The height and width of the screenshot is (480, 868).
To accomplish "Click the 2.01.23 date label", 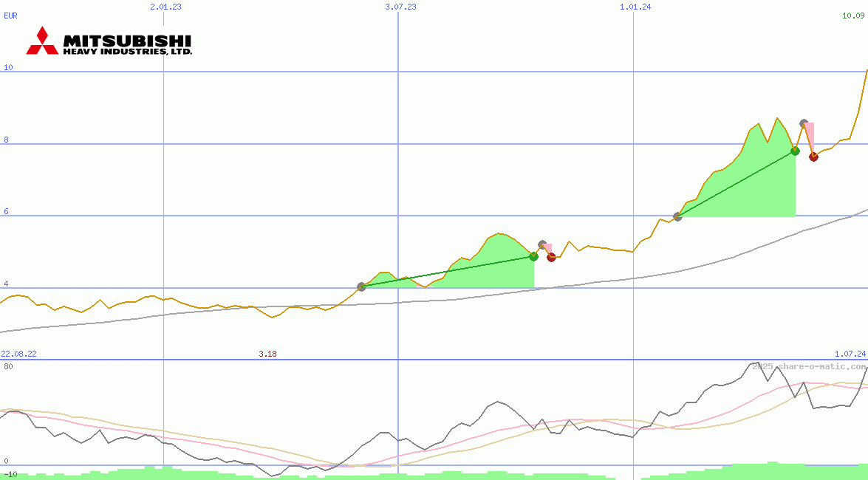I will (165, 7).
